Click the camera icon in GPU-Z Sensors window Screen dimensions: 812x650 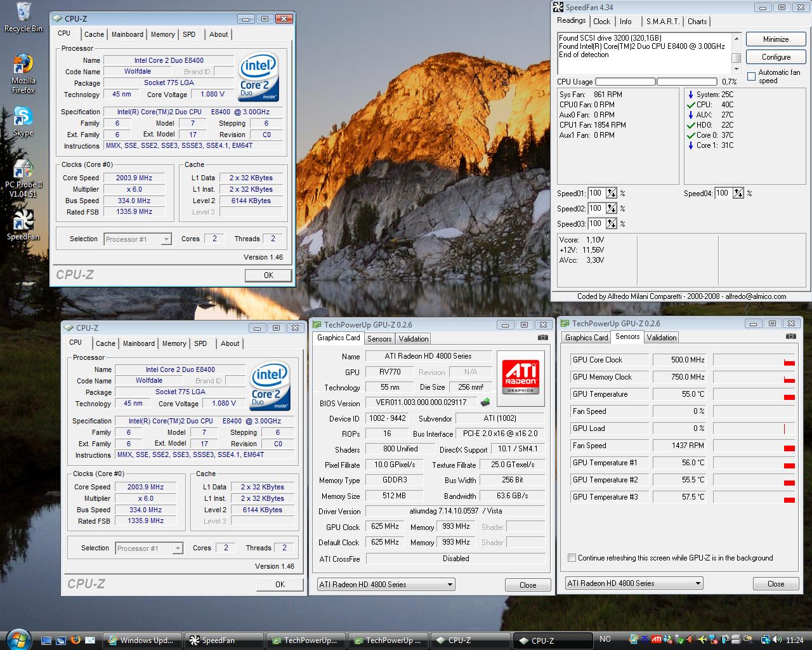[790, 336]
